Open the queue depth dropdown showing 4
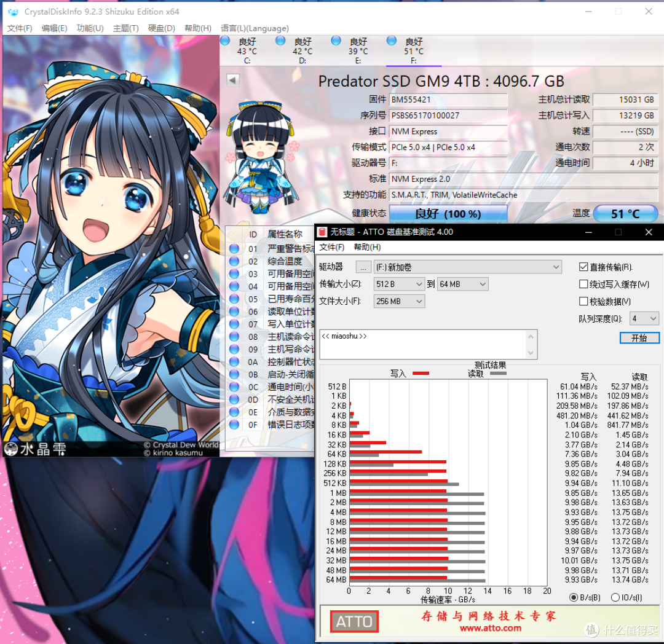Screen dimensions: 664x644 pyautogui.click(x=644, y=318)
